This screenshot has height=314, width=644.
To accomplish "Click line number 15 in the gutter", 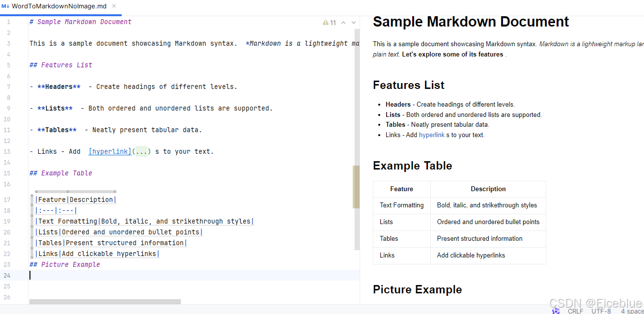I will pos(7,173).
